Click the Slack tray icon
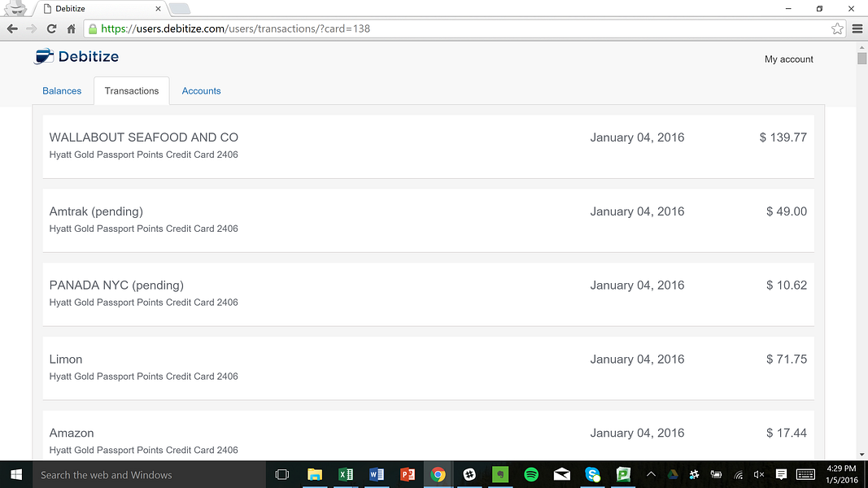Screen dimensions: 868x488 694,475
